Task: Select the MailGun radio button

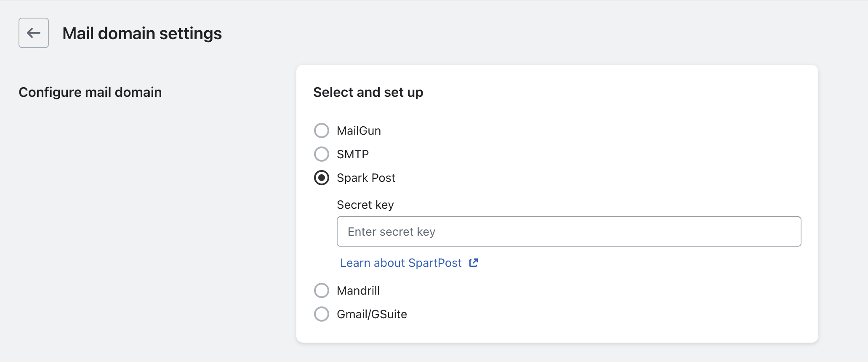Action: (x=322, y=130)
